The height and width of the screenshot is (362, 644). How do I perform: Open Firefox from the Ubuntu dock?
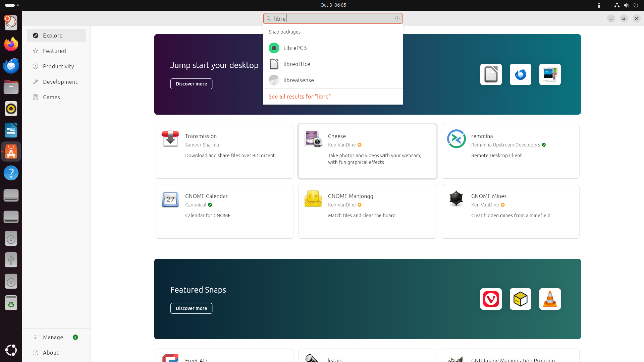tap(11, 44)
